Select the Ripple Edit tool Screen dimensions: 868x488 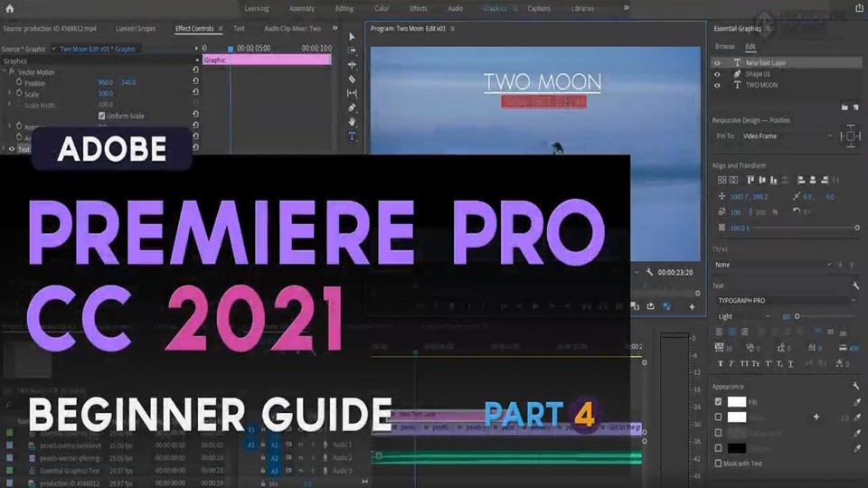tap(352, 65)
